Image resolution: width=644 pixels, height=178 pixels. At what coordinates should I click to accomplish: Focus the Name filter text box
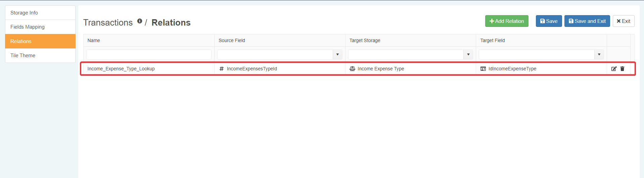[149, 55]
